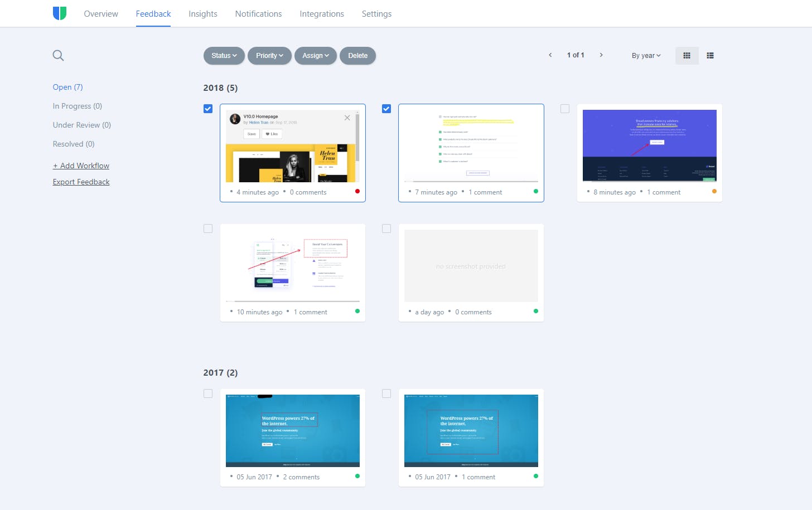Open the V10.0 Homepage screenshot thumbnail
The image size is (812, 510).
[x=293, y=146]
